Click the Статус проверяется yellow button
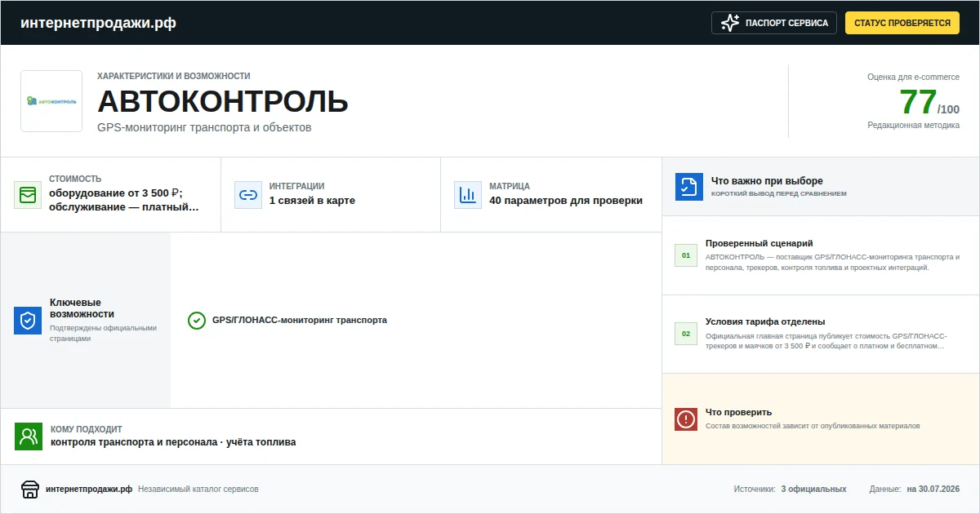 pos(902,23)
